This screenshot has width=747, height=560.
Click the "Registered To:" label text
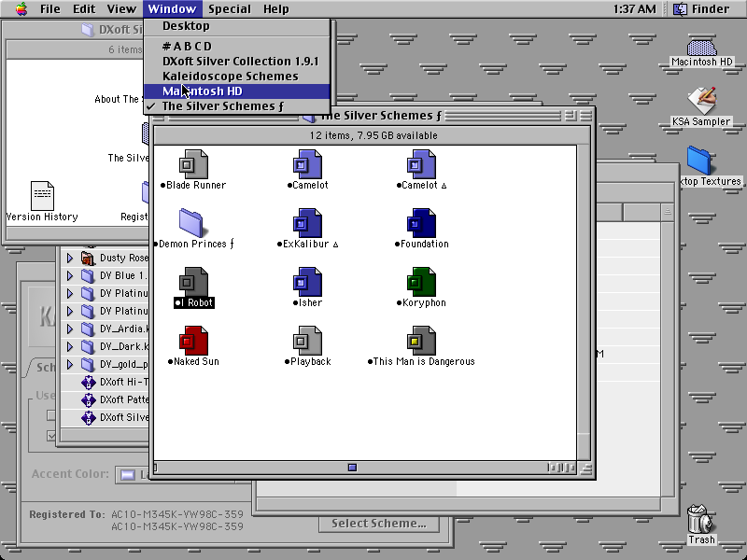[66, 514]
